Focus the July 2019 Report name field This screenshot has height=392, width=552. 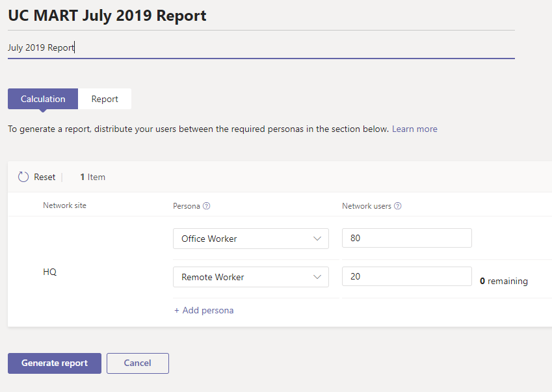coord(260,47)
